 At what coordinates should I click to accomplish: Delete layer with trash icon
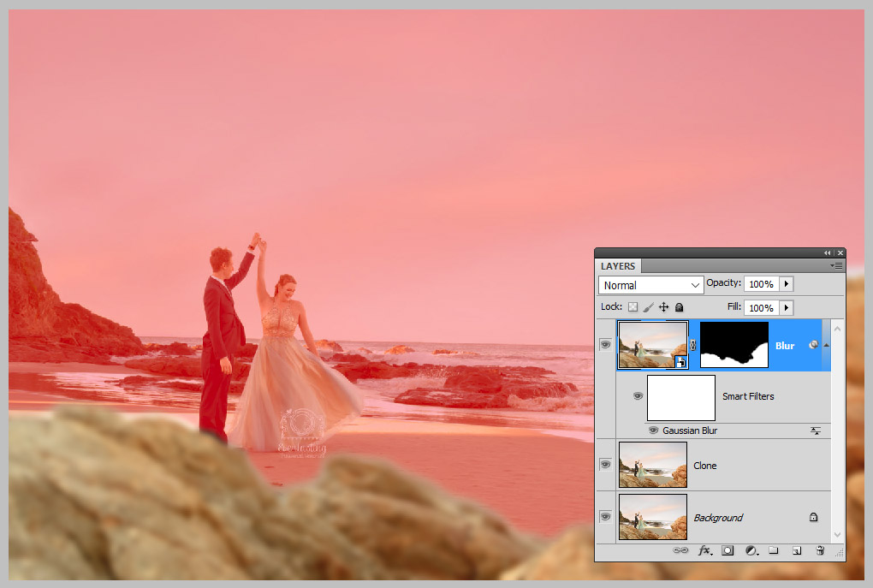(x=819, y=550)
